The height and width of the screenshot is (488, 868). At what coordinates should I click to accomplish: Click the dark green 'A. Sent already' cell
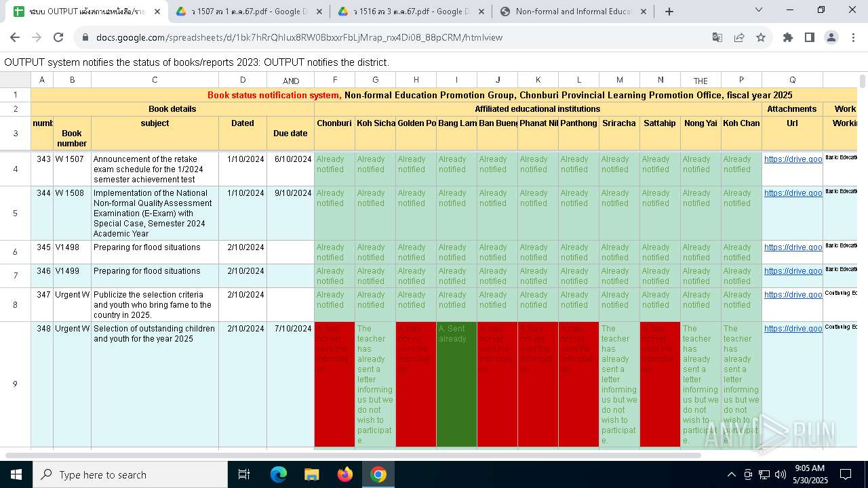pos(456,384)
